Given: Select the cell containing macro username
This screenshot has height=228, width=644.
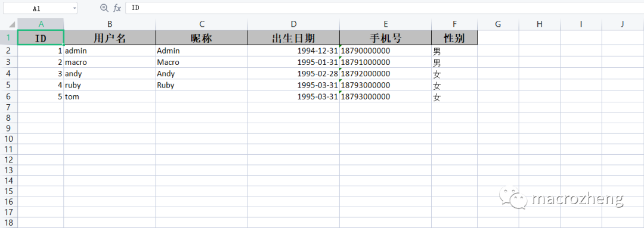Looking at the screenshot, I should click(110, 63).
